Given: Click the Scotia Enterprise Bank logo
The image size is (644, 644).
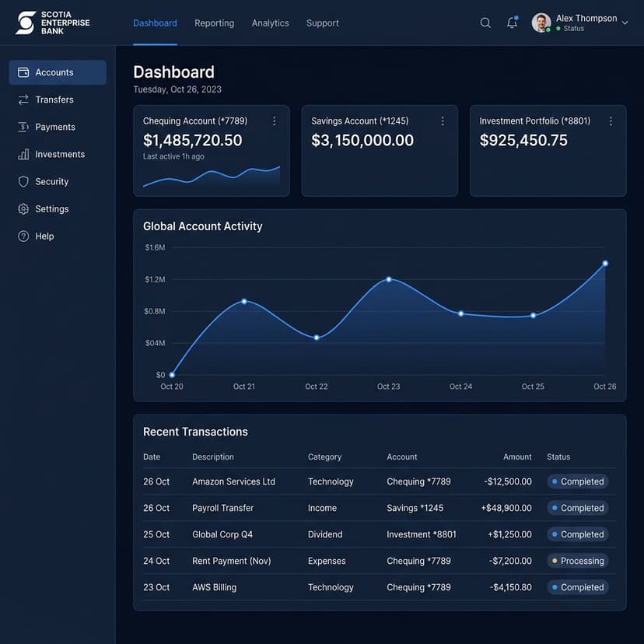Looking at the screenshot, I should pos(53,23).
